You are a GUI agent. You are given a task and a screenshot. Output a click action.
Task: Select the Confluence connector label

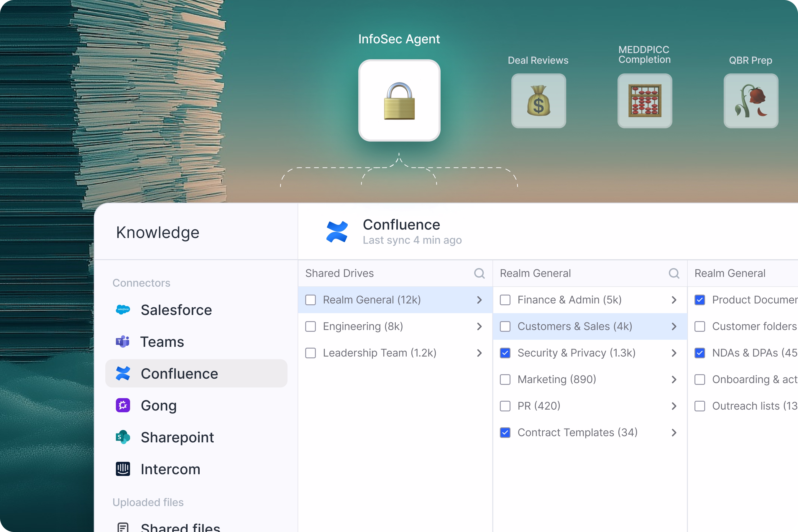pyautogui.click(x=180, y=374)
